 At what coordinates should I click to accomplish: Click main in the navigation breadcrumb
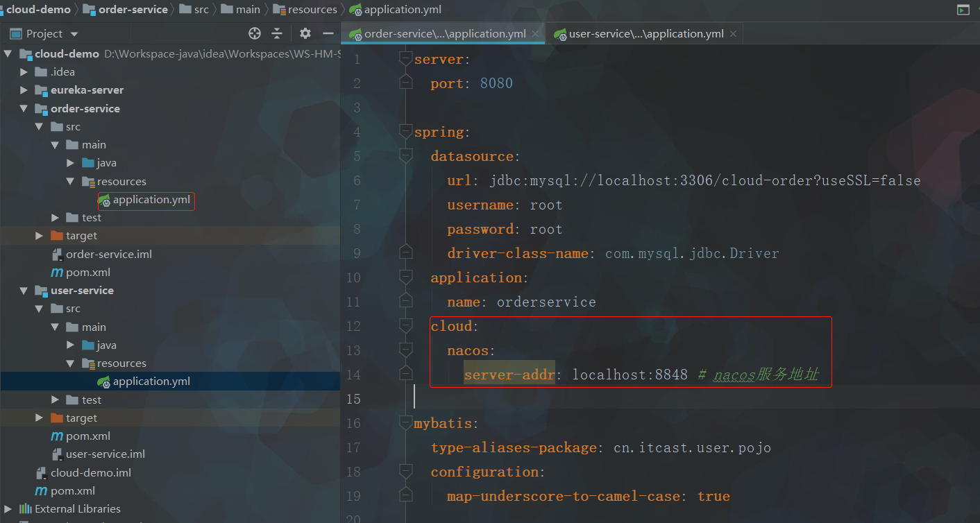pos(248,10)
